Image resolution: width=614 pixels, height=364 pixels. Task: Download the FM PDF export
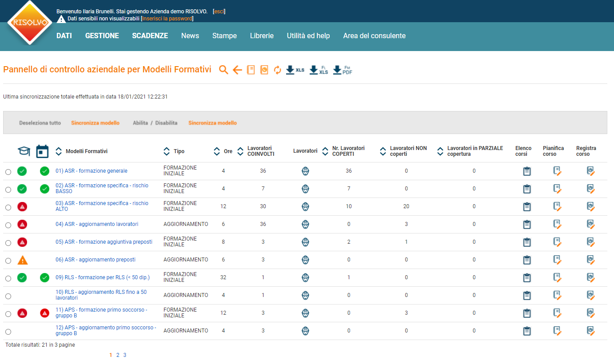343,70
